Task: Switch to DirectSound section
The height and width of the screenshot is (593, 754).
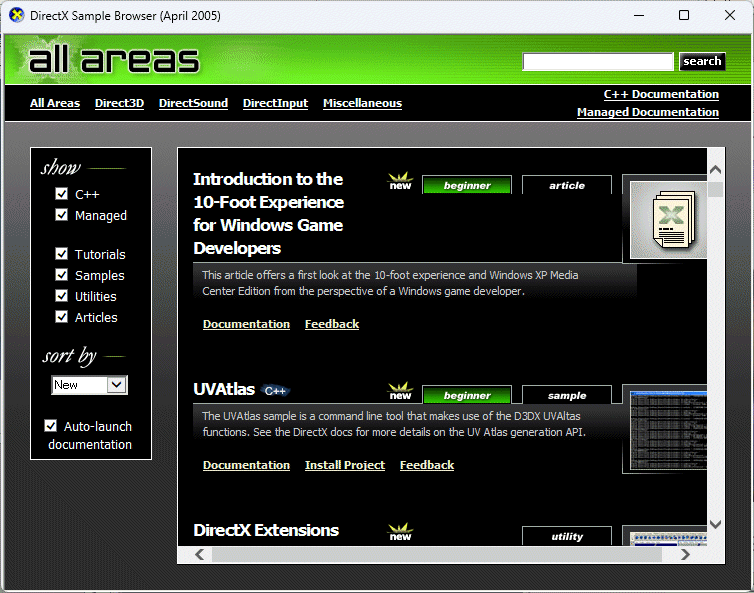Action: 193,103
